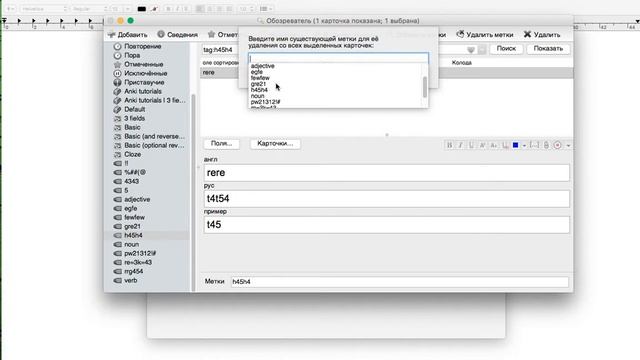Toggle Underline formatting in editor toolbar

471,145
